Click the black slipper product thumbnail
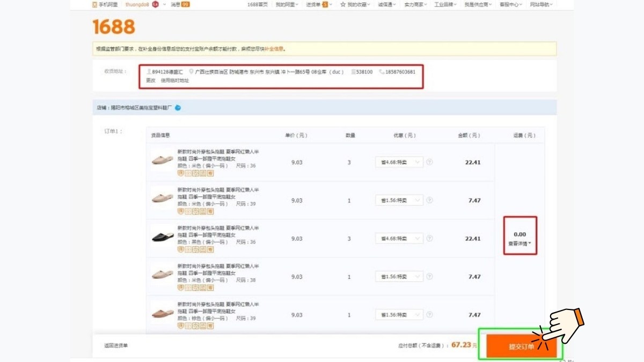Image resolution: width=644 pixels, height=362 pixels. coord(162,236)
